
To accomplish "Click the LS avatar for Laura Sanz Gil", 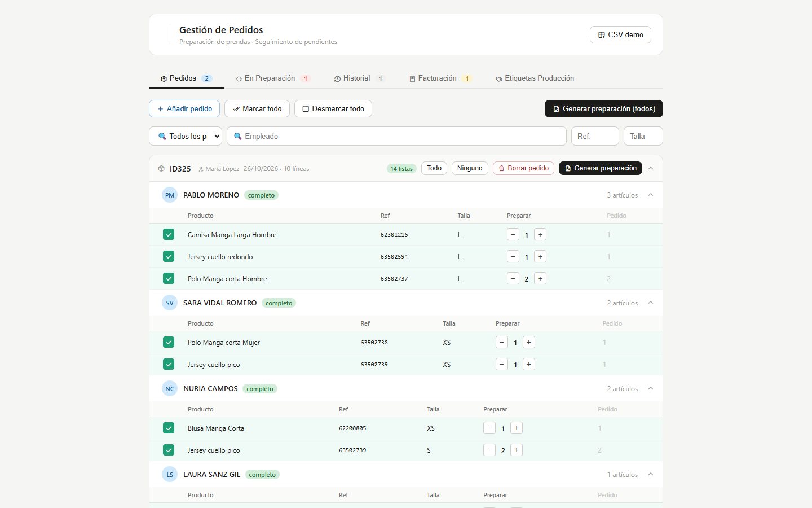I will point(170,475).
